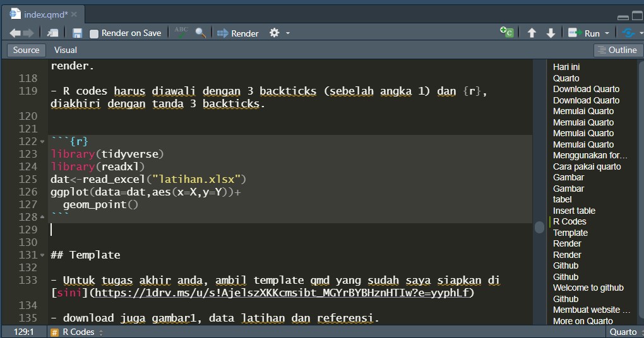Run the ABC spell check
Image resolution: width=644 pixels, height=338 pixels.
coord(181,32)
